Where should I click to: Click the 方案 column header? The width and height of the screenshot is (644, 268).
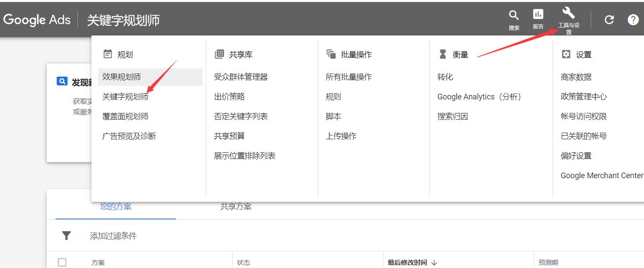pyautogui.click(x=98, y=263)
